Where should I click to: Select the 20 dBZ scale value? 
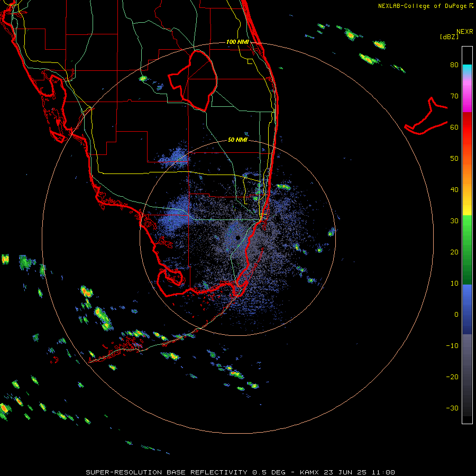pos(454,252)
